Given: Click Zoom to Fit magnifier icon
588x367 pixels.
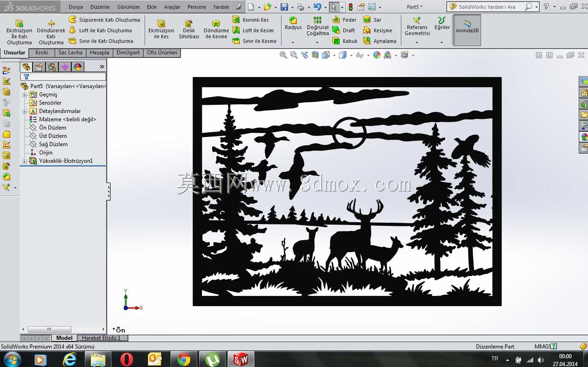Looking at the screenshot, I should [283, 55].
